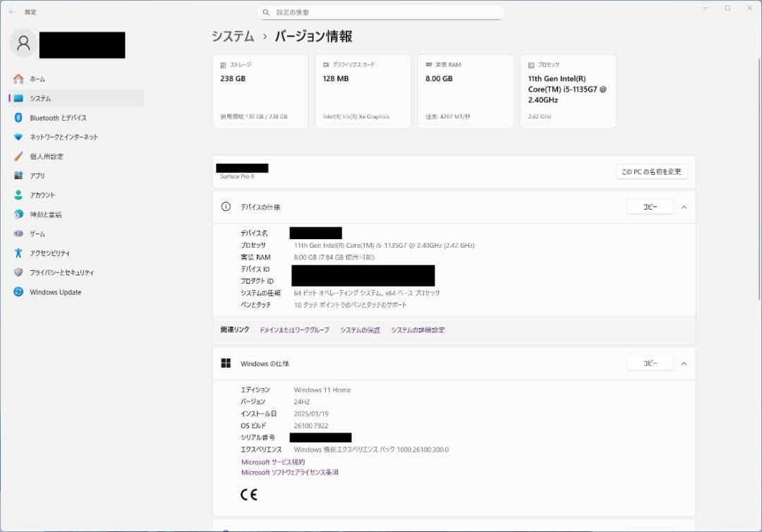This screenshot has height=532, width=762.
Task: Click the Windows 機能エクスペリエンス パック value
Action: [371, 449]
